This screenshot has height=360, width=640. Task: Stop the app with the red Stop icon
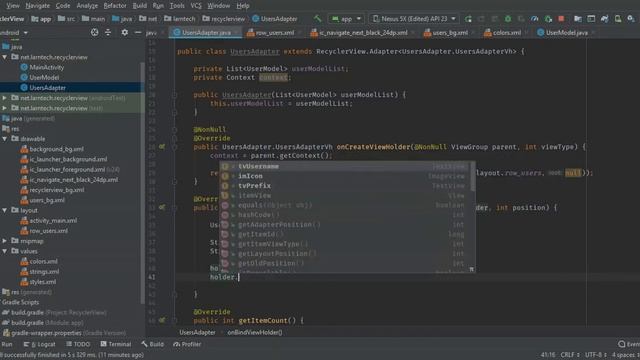click(x=561, y=19)
